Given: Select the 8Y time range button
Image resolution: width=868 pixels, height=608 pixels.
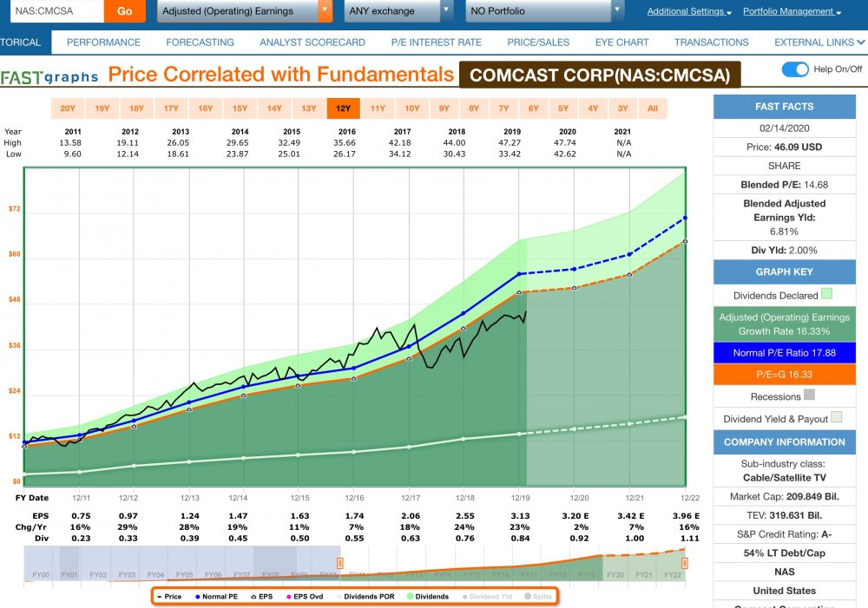Looking at the screenshot, I should (474, 108).
